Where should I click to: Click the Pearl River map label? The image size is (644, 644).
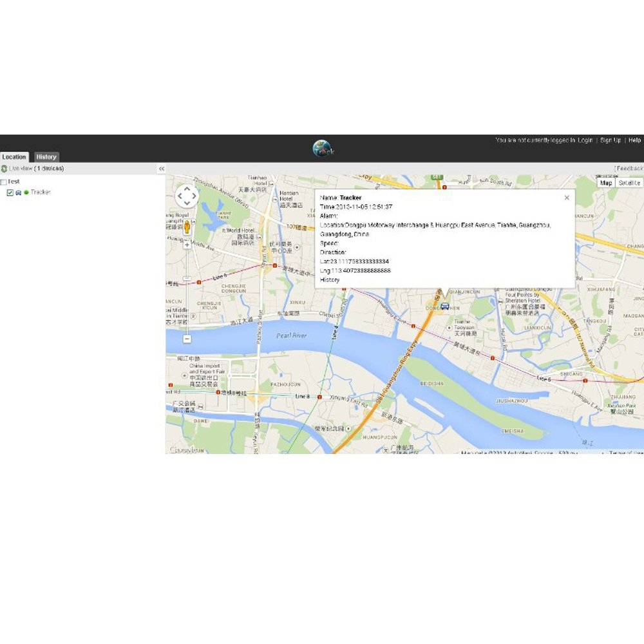tap(291, 336)
